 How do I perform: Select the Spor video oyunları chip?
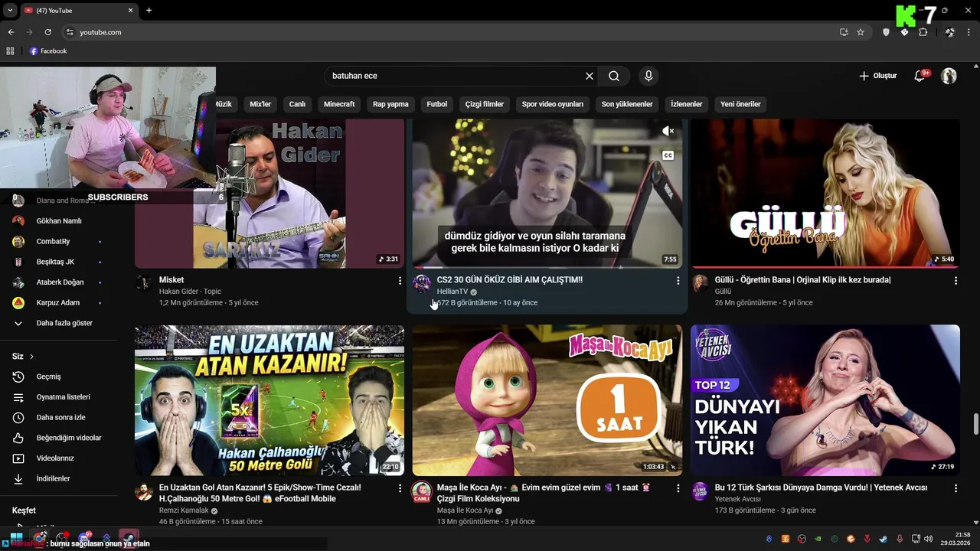click(553, 104)
